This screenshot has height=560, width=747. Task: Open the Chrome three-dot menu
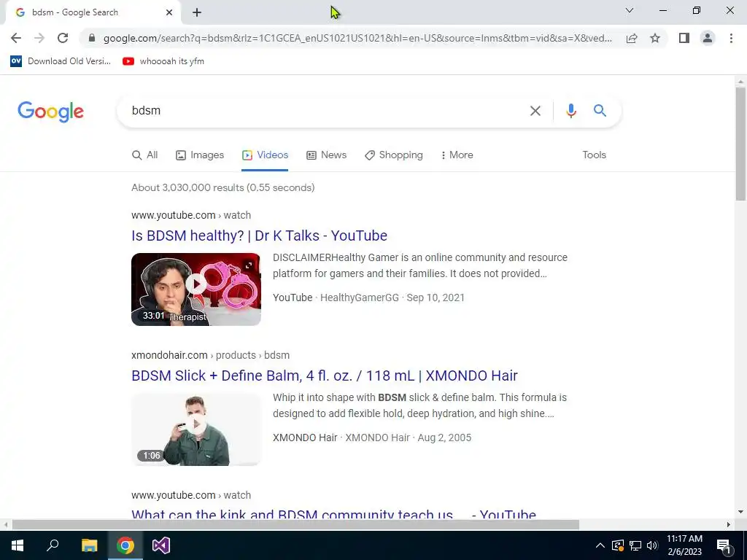tap(731, 38)
